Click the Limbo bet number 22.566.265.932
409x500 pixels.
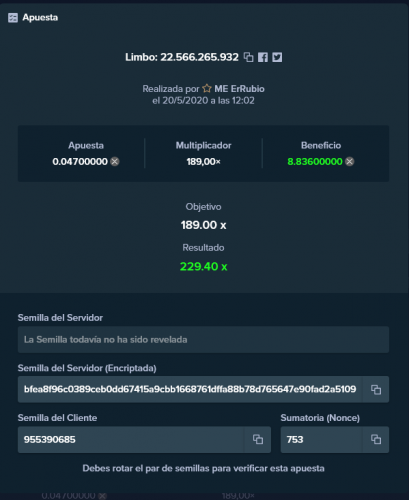[199, 57]
